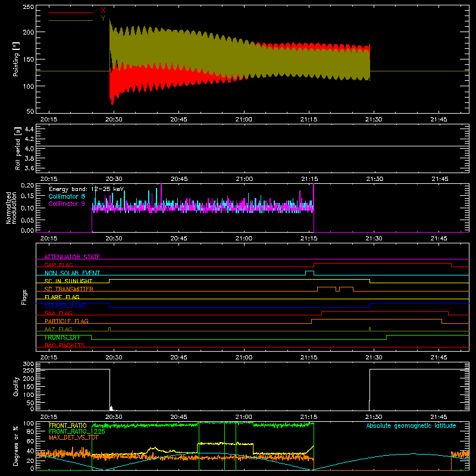
Task: Click the ECLIPSE_FLAG label
Action: point(65,305)
